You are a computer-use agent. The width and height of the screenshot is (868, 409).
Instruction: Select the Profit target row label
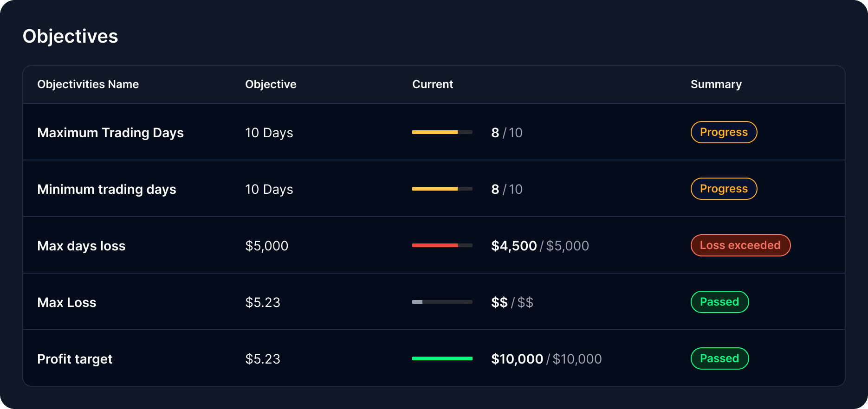click(x=75, y=359)
